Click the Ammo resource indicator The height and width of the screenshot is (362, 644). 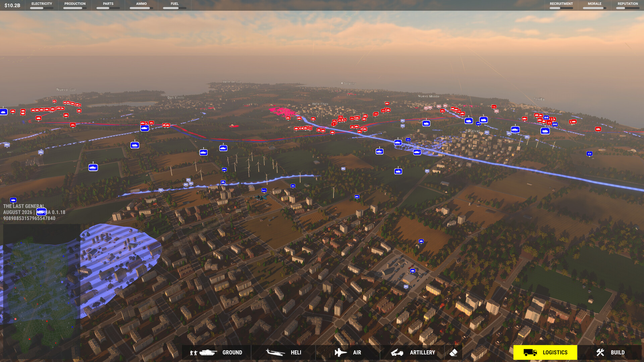tap(141, 5)
